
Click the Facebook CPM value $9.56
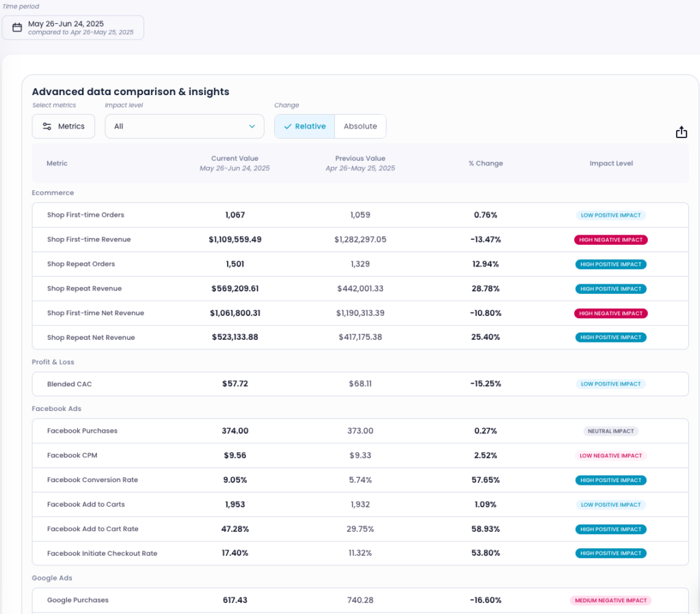point(235,455)
